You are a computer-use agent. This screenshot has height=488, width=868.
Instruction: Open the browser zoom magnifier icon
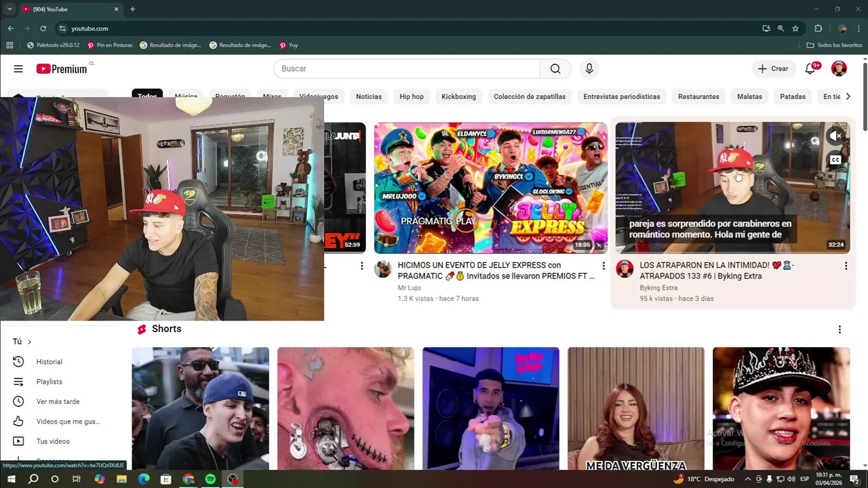(x=781, y=28)
